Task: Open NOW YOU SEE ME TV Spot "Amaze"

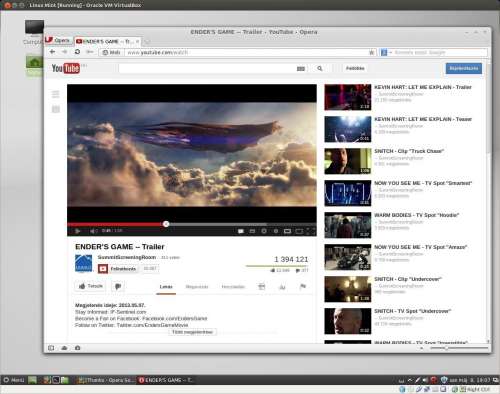Action: pyautogui.click(x=421, y=247)
